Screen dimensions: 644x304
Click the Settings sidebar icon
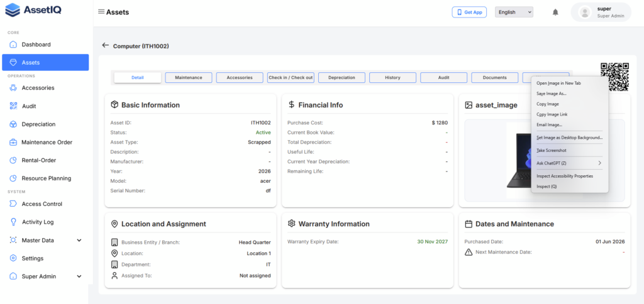[x=13, y=258]
